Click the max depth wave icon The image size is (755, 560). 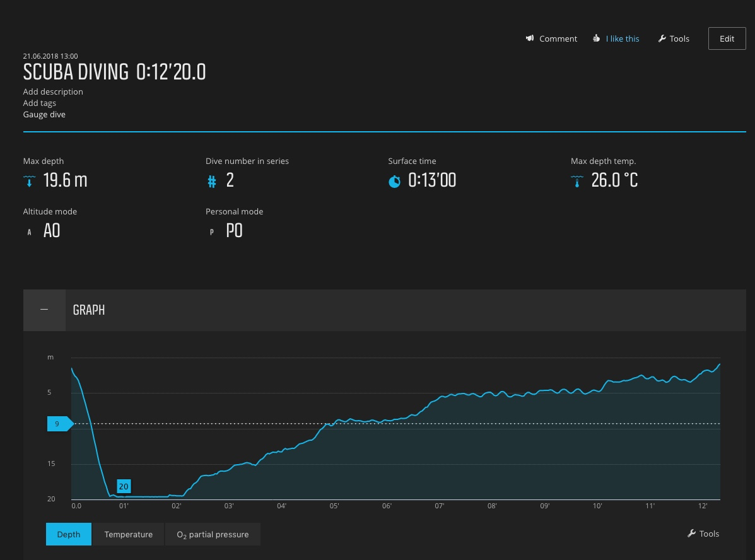[29, 182]
